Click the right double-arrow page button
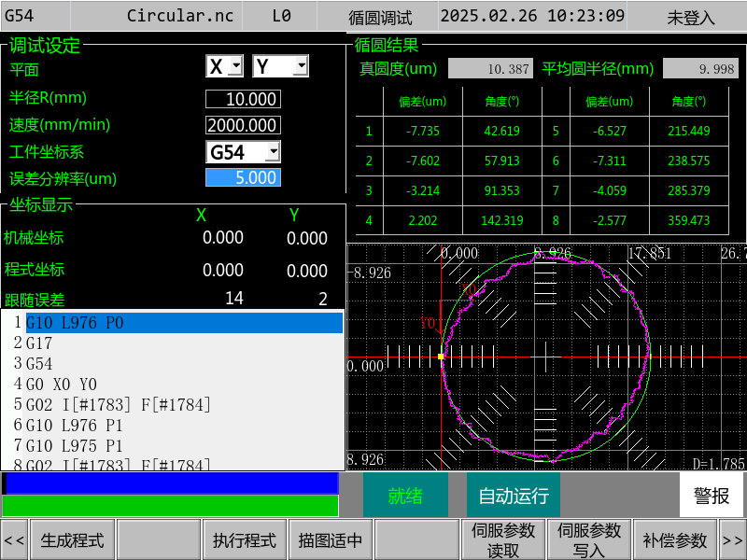The width and height of the screenshot is (747, 560). (x=733, y=540)
